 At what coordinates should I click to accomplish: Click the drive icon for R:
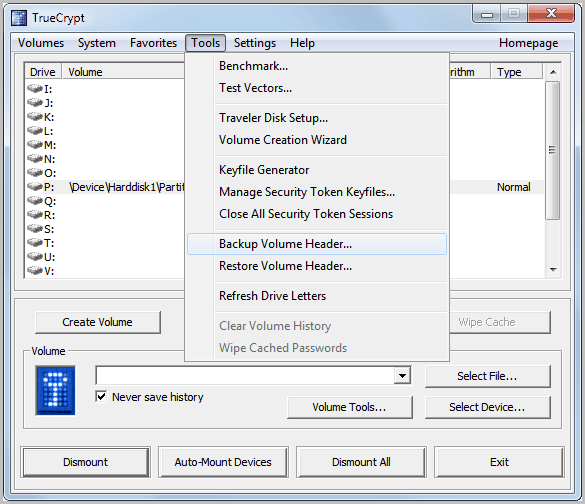pyautogui.click(x=35, y=215)
